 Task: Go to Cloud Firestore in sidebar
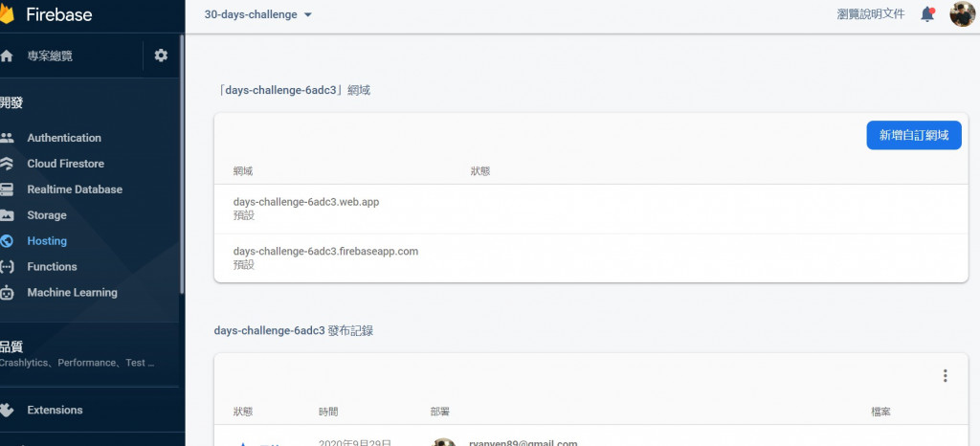tap(66, 164)
